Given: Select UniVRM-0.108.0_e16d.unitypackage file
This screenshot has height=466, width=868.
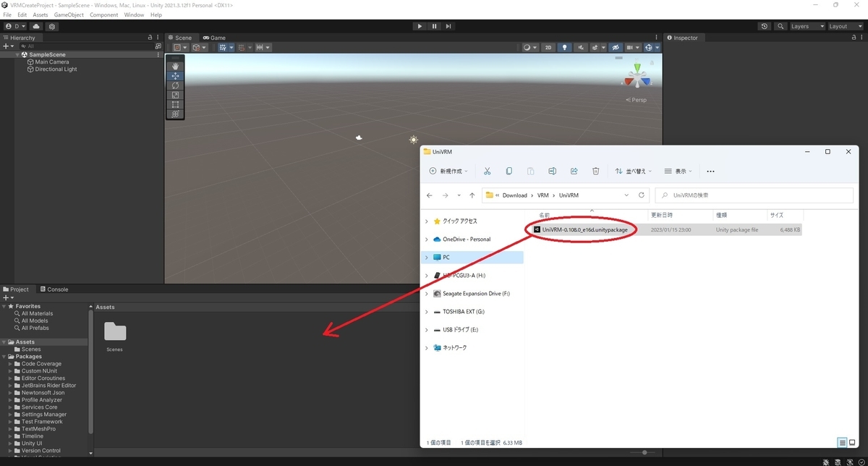Looking at the screenshot, I should pyautogui.click(x=584, y=229).
